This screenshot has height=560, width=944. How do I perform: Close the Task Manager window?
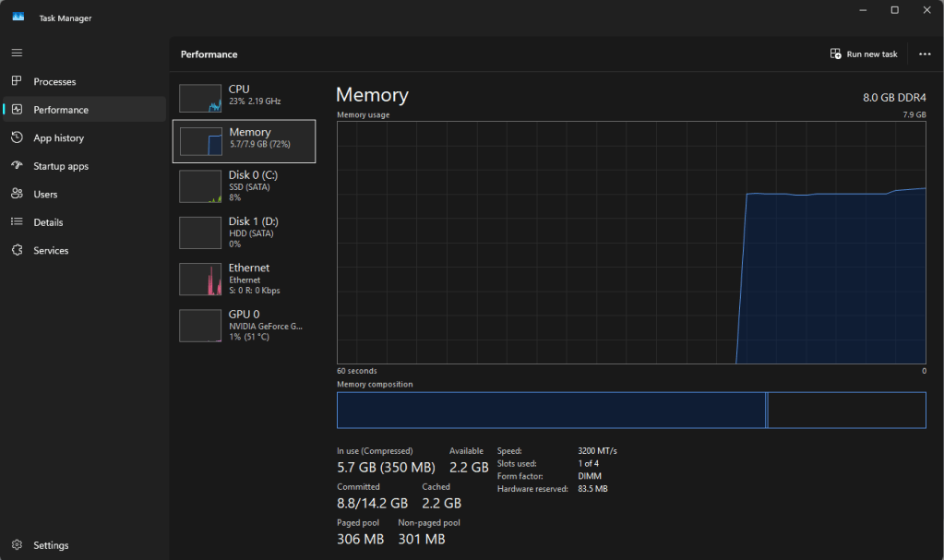pos(927,10)
